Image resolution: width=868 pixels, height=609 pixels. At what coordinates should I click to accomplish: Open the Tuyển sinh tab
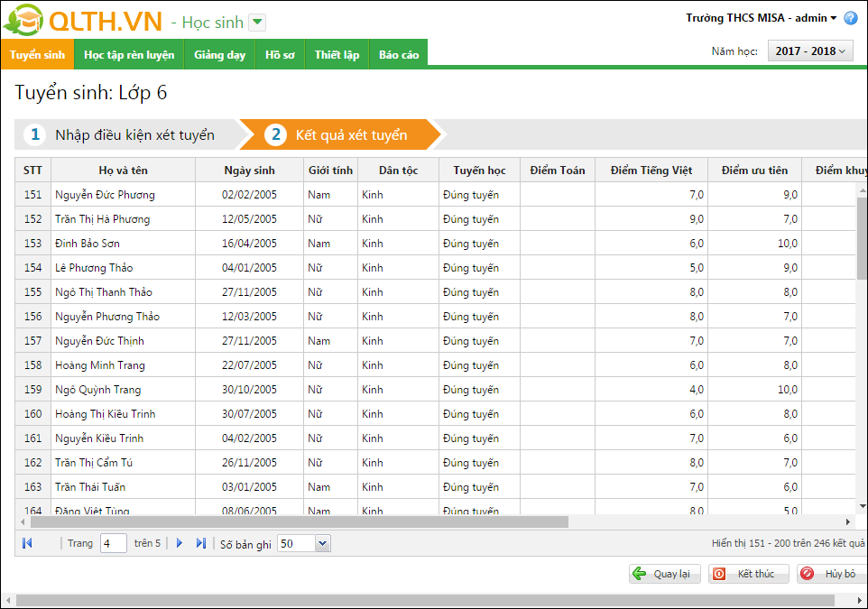[x=37, y=54]
